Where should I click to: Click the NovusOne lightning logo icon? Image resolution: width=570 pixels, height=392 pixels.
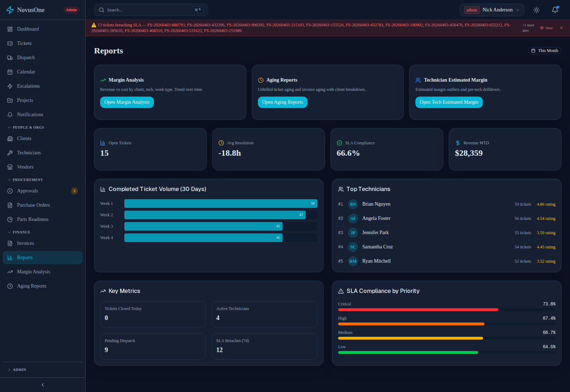pos(10,10)
